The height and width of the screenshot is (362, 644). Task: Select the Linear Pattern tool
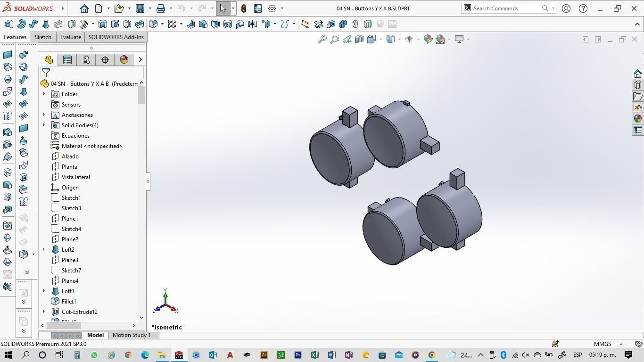[172, 24]
